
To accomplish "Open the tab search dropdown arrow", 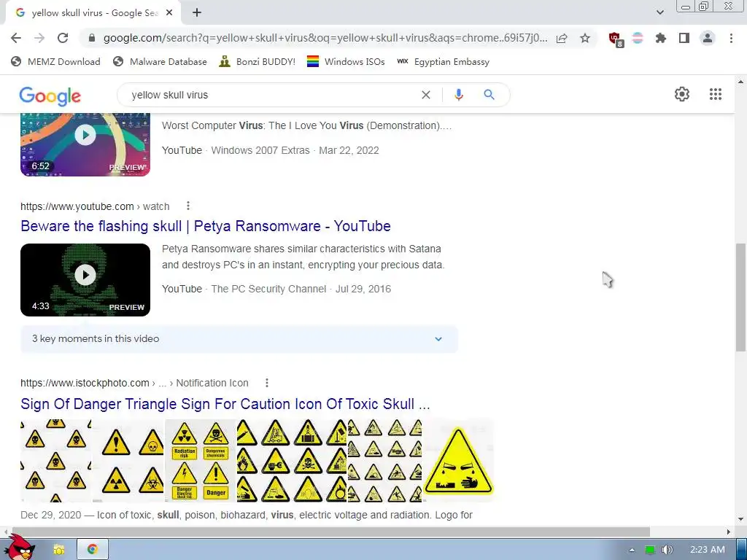I will click(659, 12).
